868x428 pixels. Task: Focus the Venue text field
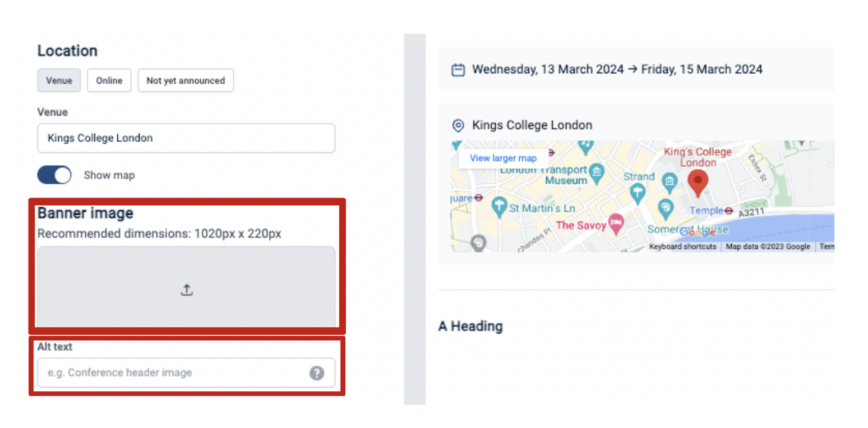[x=186, y=138]
